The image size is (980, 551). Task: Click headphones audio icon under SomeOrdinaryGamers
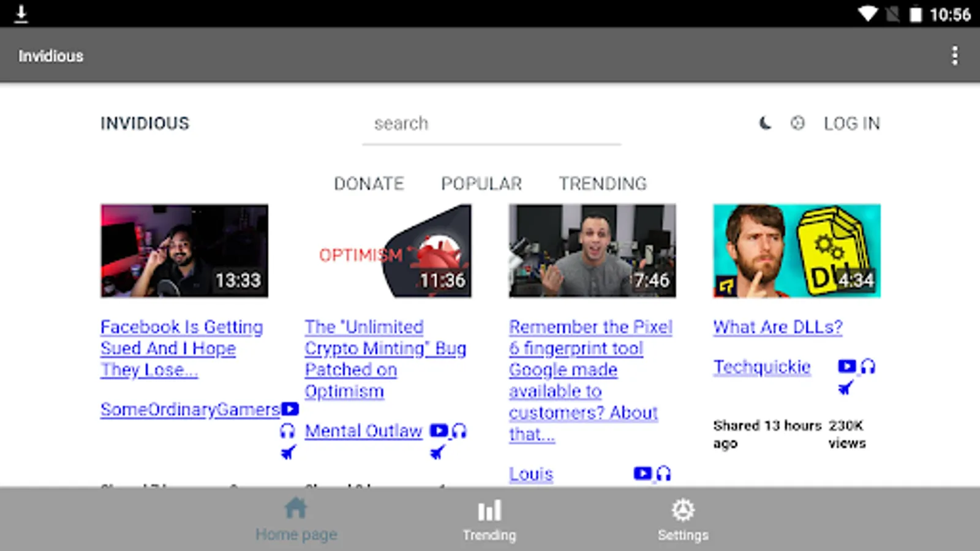tap(287, 430)
